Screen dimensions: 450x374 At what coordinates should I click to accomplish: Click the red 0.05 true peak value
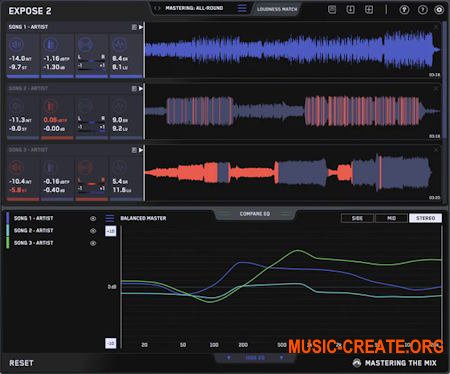[x=55, y=120]
